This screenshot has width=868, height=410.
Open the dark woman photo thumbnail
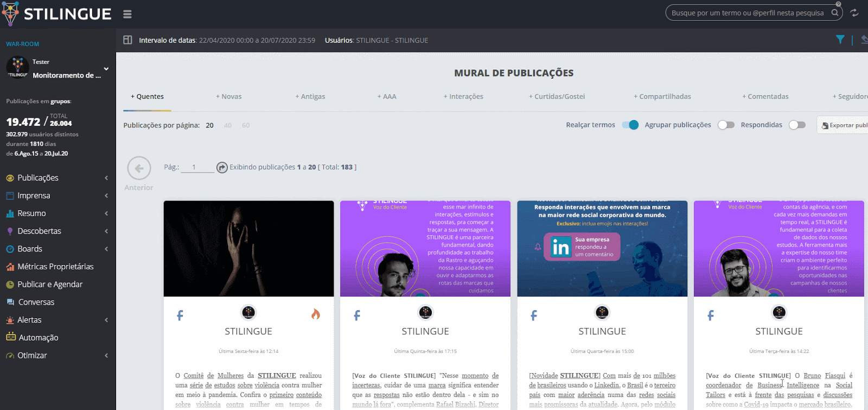249,249
